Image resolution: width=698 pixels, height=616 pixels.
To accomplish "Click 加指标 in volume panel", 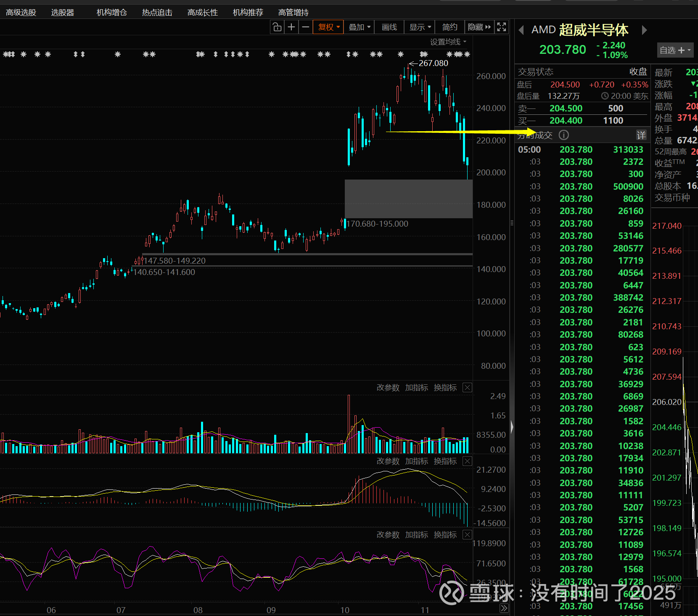I will [x=417, y=388].
